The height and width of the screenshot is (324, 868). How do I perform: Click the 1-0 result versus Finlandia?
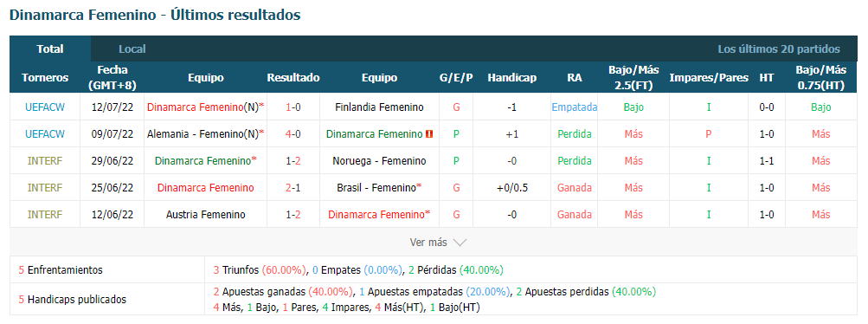point(293,107)
